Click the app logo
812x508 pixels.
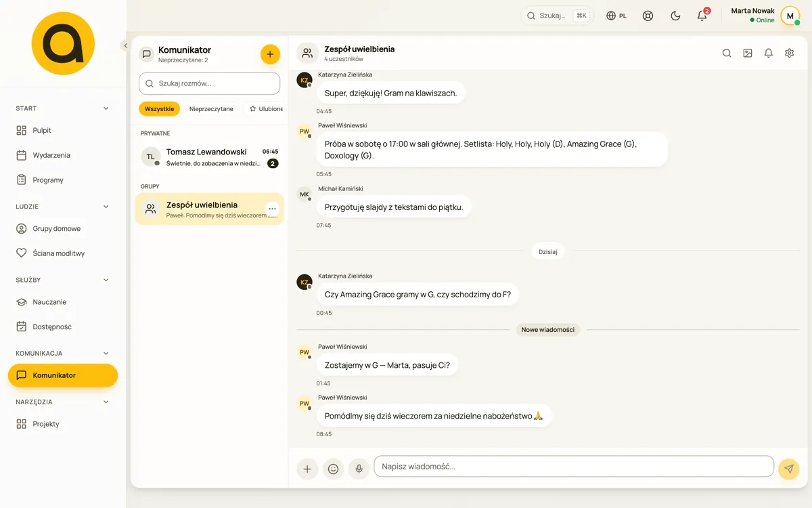(x=63, y=43)
